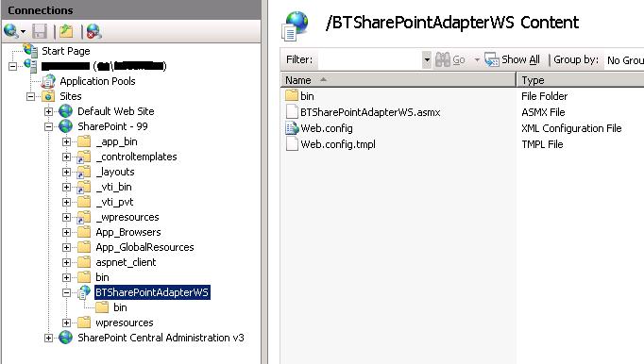Select the aspnet_client tree item
The image size is (644, 364).
(x=126, y=262)
